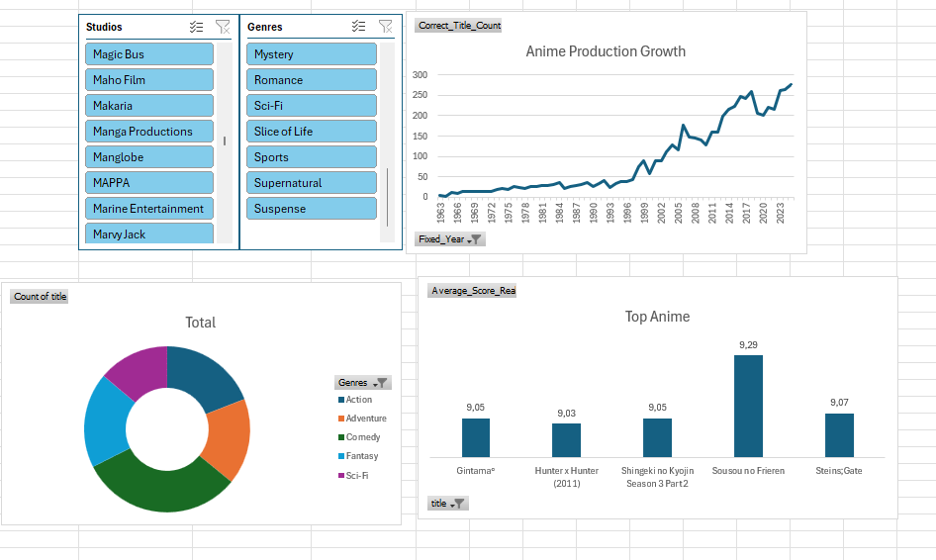Select Marine Entertainment in Studios slicer
This screenshot has width=936, height=560.
tap(149, 209)
